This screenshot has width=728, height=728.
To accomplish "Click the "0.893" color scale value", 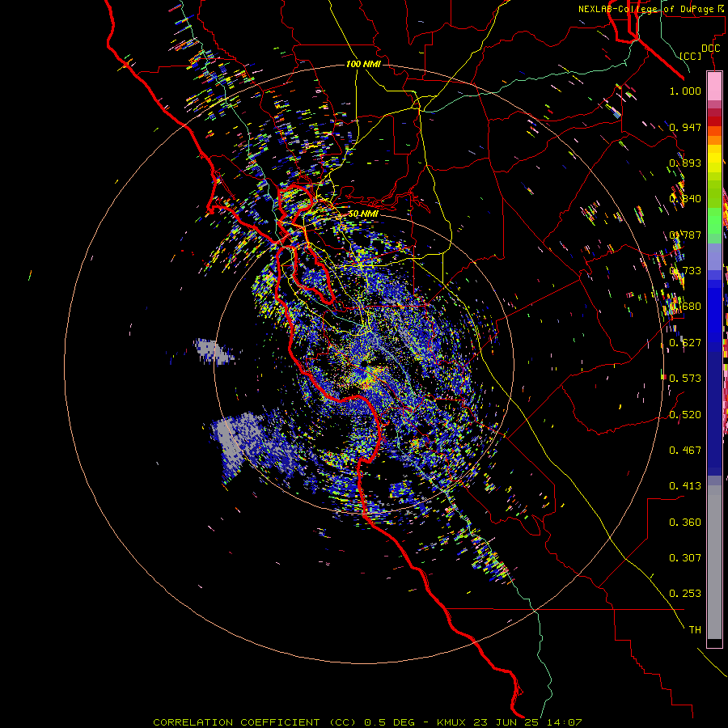I will [x=685, y=163].
